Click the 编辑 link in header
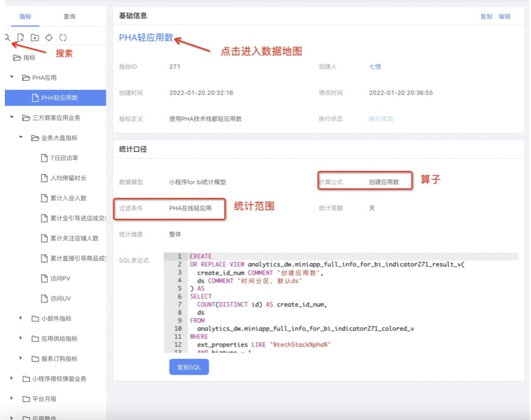 (x=505, y=16)
